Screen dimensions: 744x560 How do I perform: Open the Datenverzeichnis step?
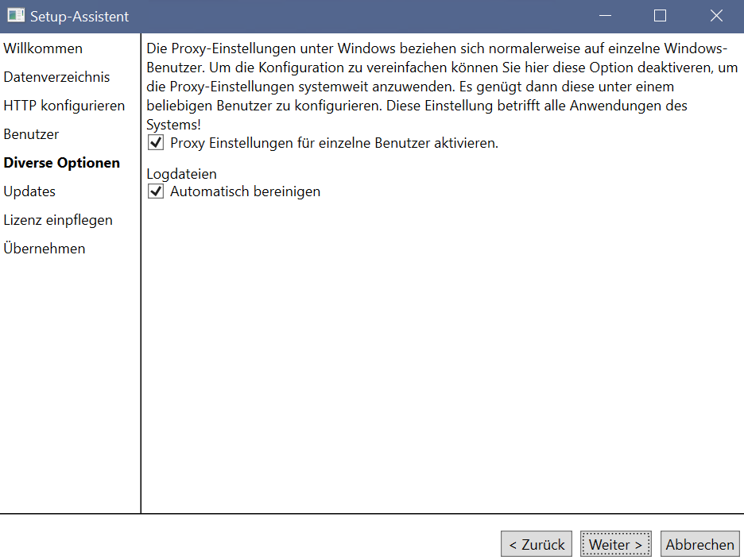56,77
